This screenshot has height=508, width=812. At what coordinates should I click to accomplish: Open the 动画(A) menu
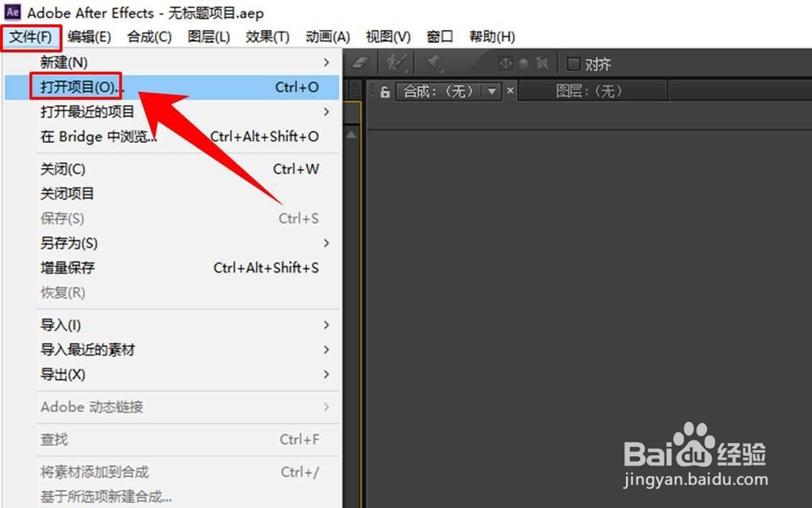coord(327,37)
